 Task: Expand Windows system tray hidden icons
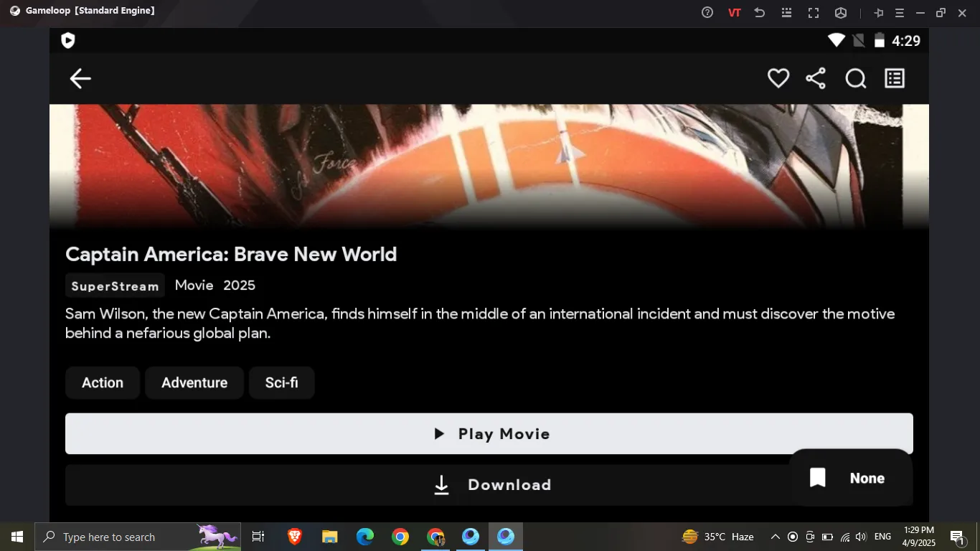click(x=775, y=537)
